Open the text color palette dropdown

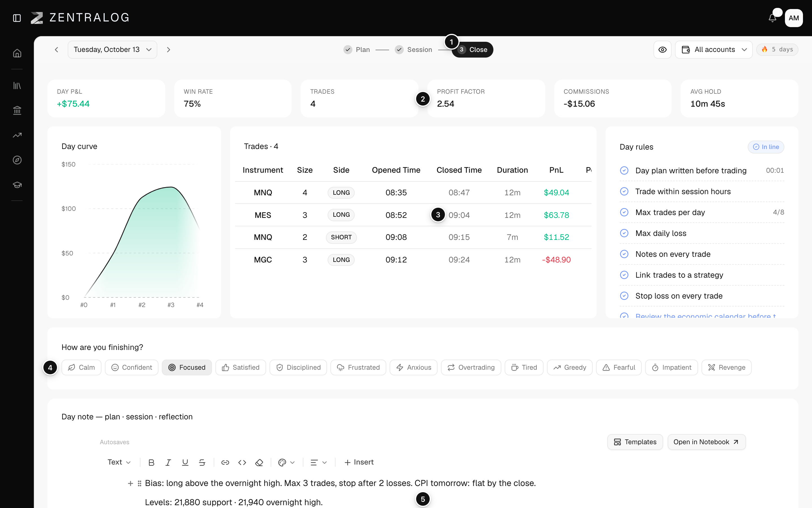(286, 462)
